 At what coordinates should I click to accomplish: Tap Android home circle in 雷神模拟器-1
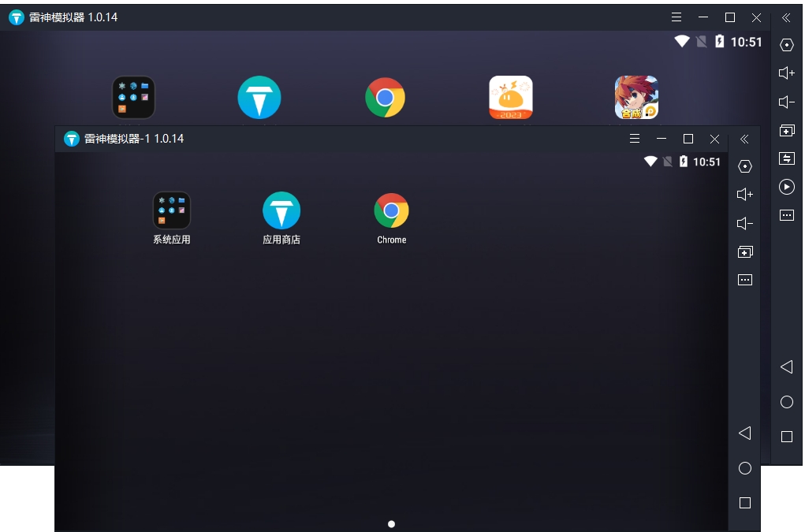click(745, 468)
